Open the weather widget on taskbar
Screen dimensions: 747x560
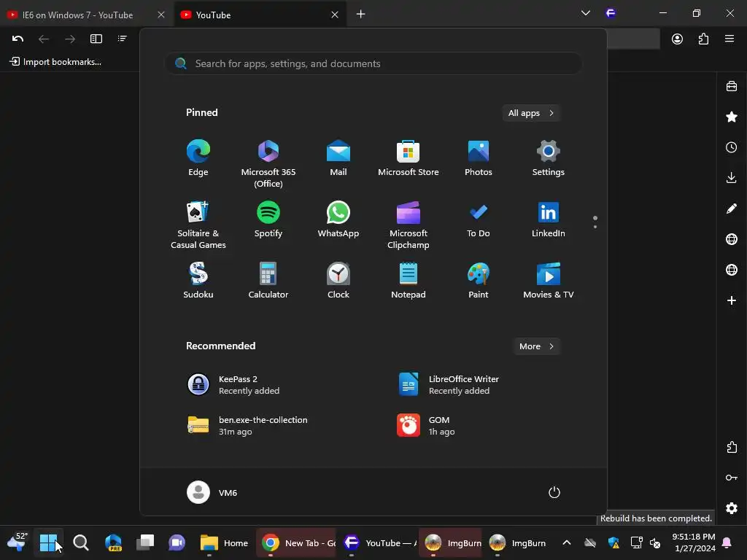18,542
